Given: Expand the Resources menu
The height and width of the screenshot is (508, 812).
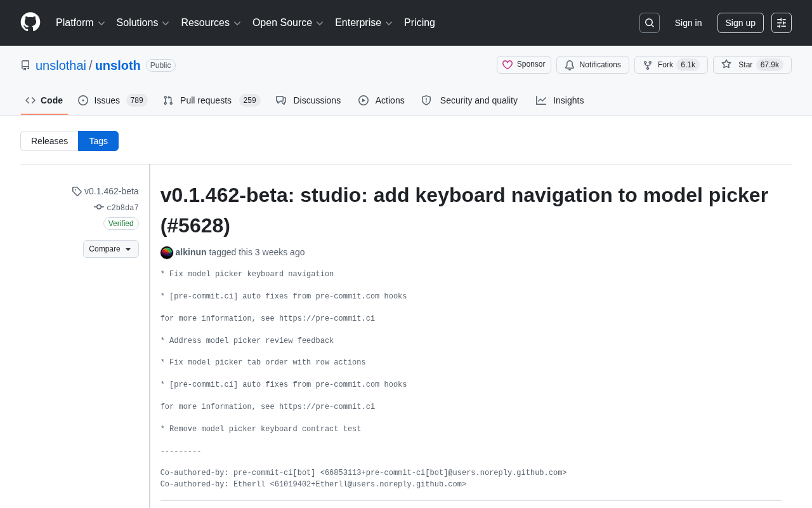Looking at the screenshot, I should tap(211, 23).
